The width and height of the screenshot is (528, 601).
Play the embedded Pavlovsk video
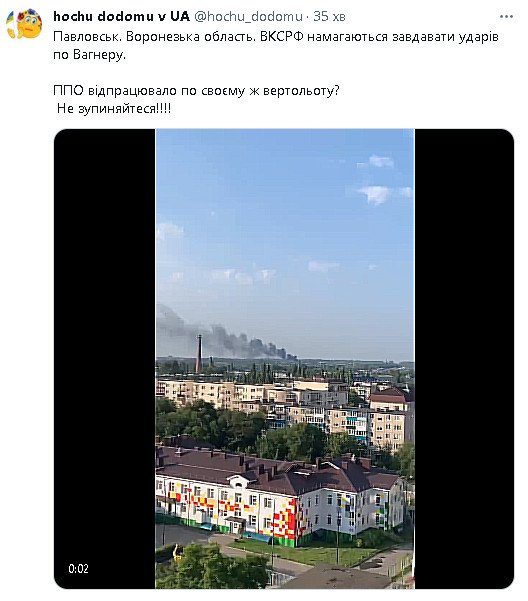coord(284,359)
